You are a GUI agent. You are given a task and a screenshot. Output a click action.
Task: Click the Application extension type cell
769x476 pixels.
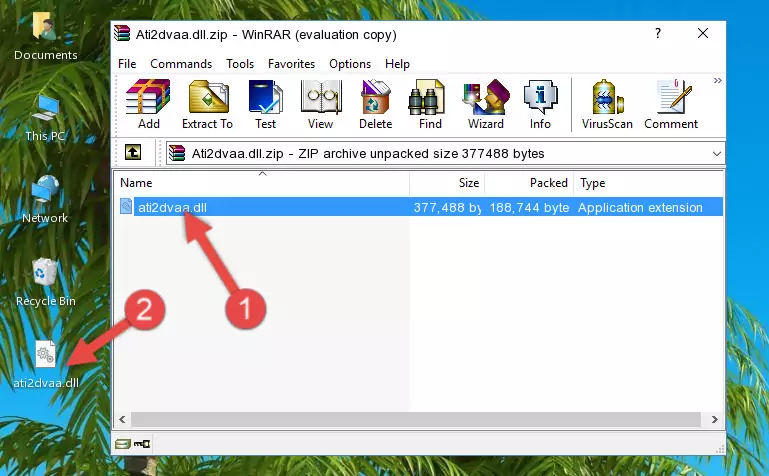(x=640, y=207)
